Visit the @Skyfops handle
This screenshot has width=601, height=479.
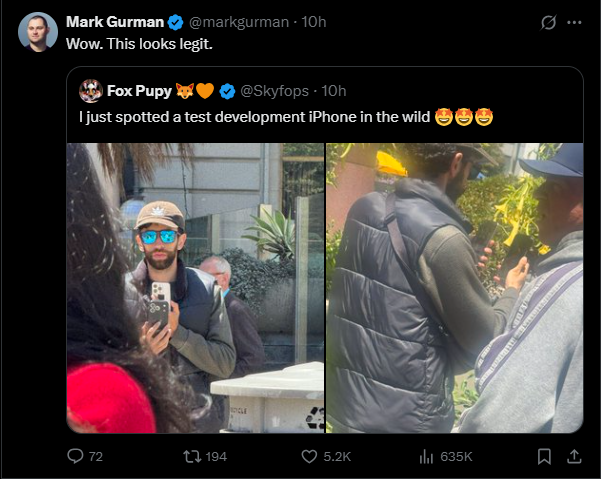(x=273, y=91)
